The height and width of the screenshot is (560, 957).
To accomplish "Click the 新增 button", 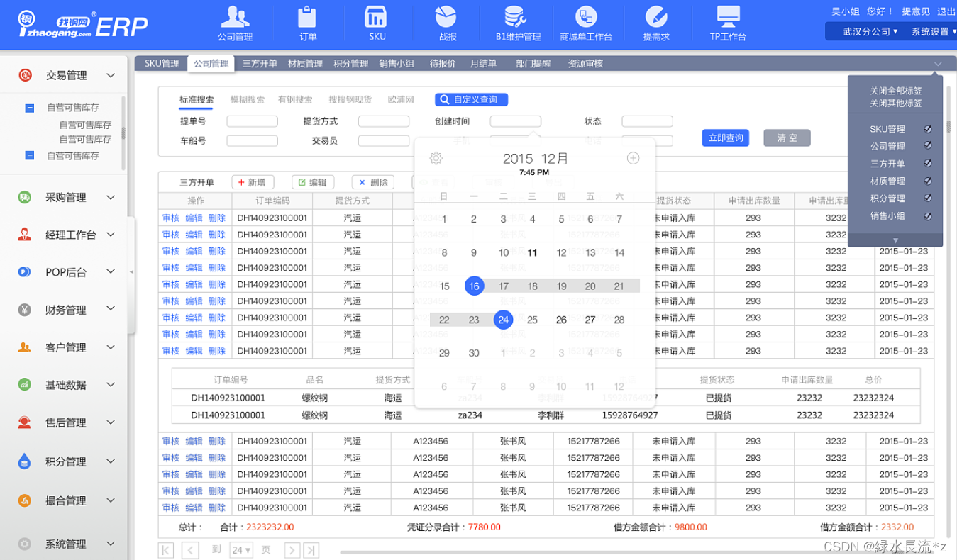I will [252, 182].
